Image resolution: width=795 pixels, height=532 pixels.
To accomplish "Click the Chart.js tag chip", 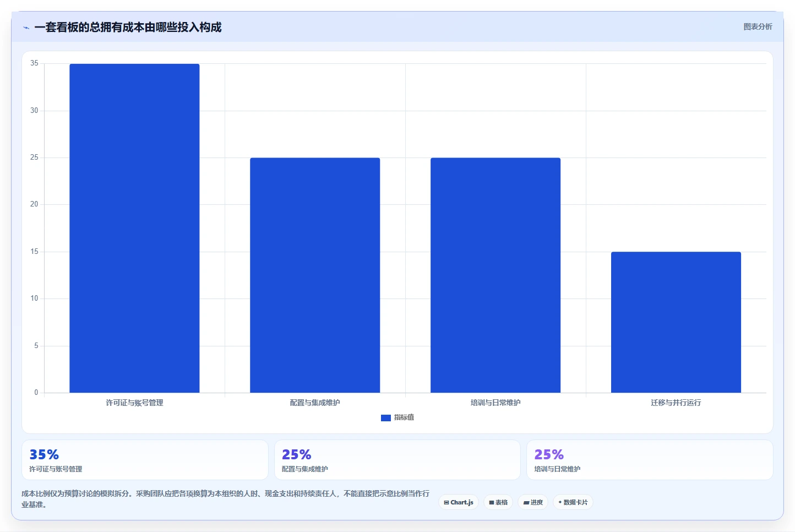I will pyautogui.click(x=459, y=502).
